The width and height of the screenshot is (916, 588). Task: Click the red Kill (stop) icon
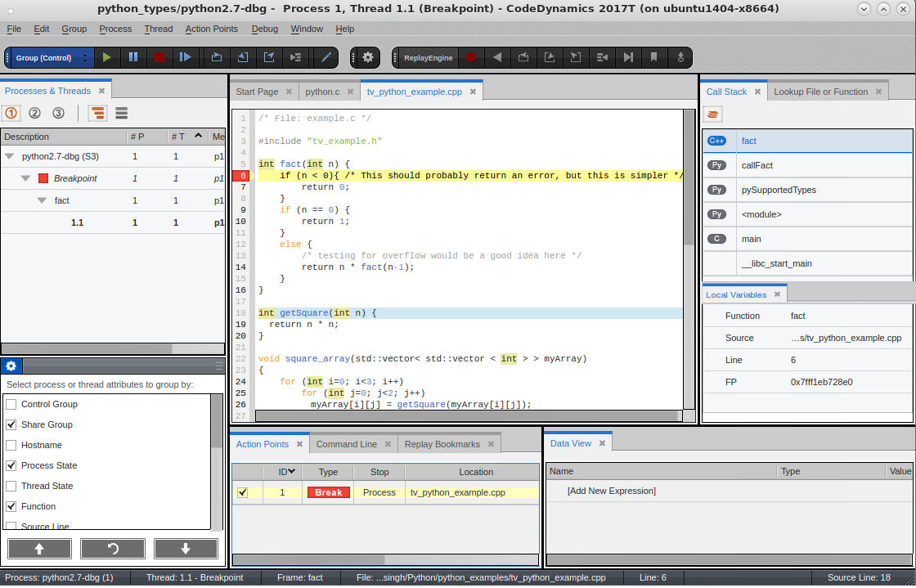[159, 57]
